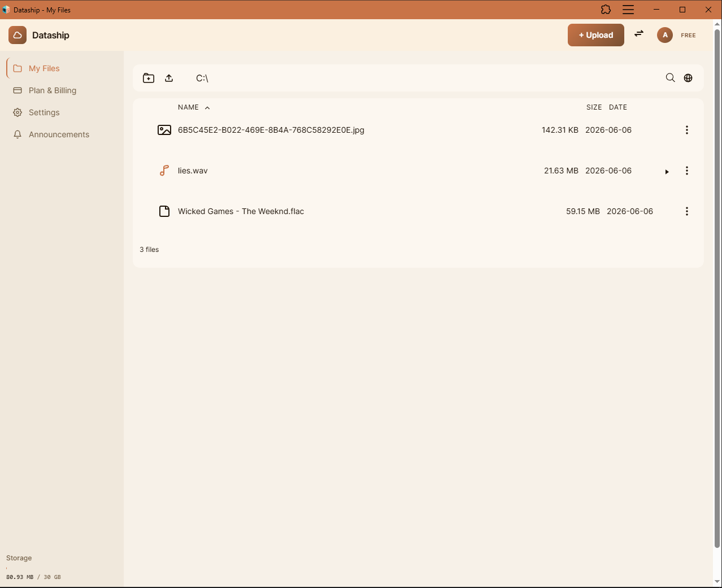The width and height of the screenshot is (722, 588).
Task: Sort by SIZE column header
Action: [x=594, y=107]
